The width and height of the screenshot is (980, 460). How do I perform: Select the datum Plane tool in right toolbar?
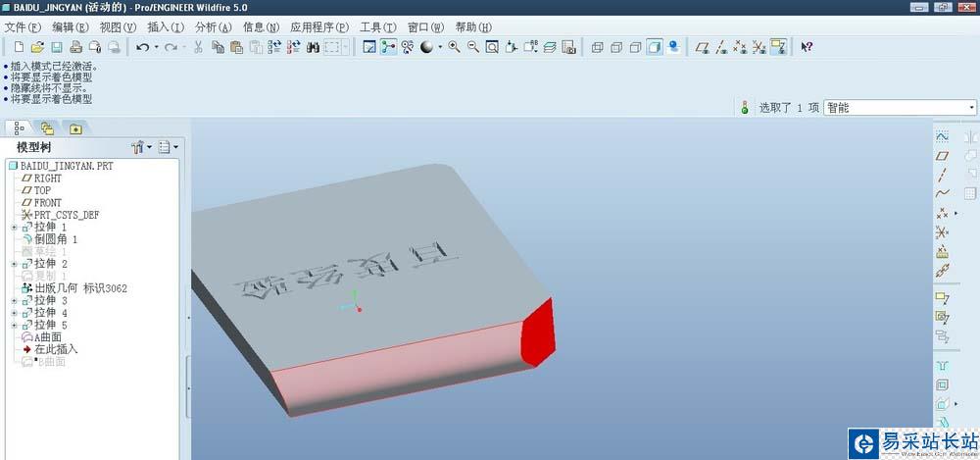click(x=942, y=155)
